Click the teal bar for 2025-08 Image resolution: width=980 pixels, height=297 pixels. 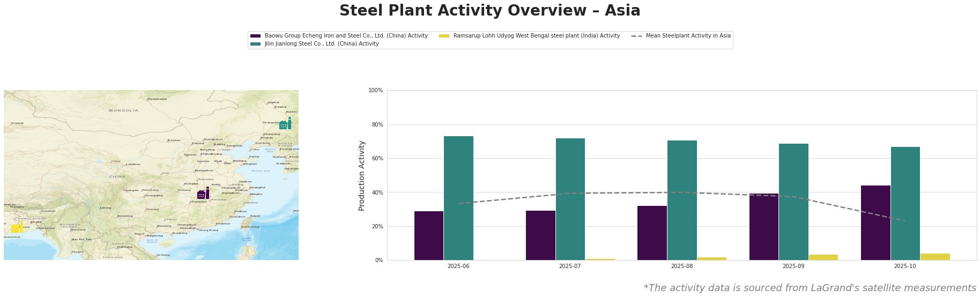pos(682,200)
